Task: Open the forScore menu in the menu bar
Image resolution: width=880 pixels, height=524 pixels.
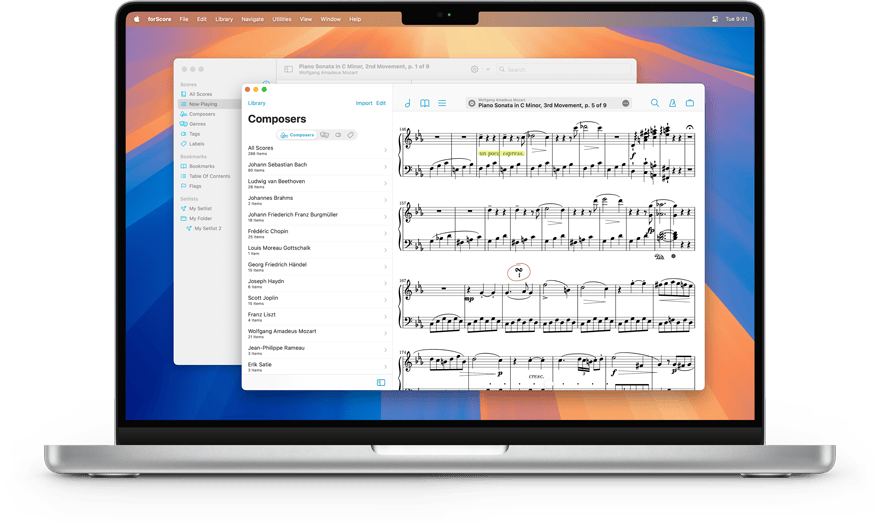Action: (159, 19)
